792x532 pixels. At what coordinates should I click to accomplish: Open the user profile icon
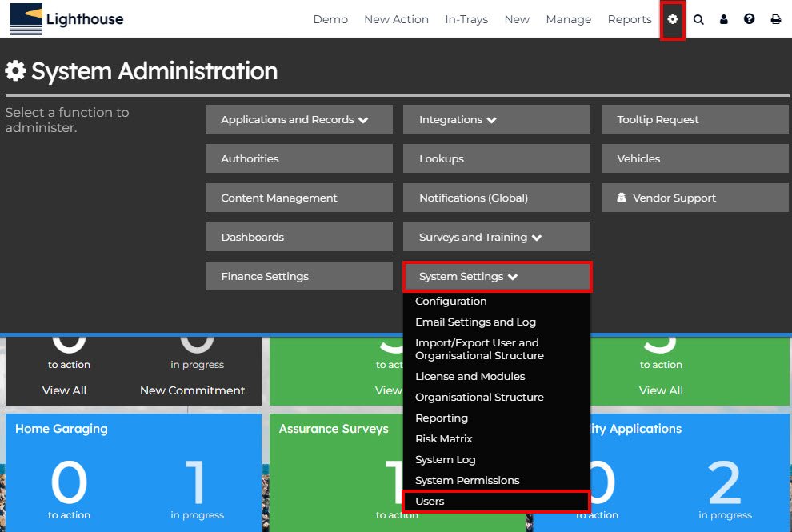click(x=724, y=19)
